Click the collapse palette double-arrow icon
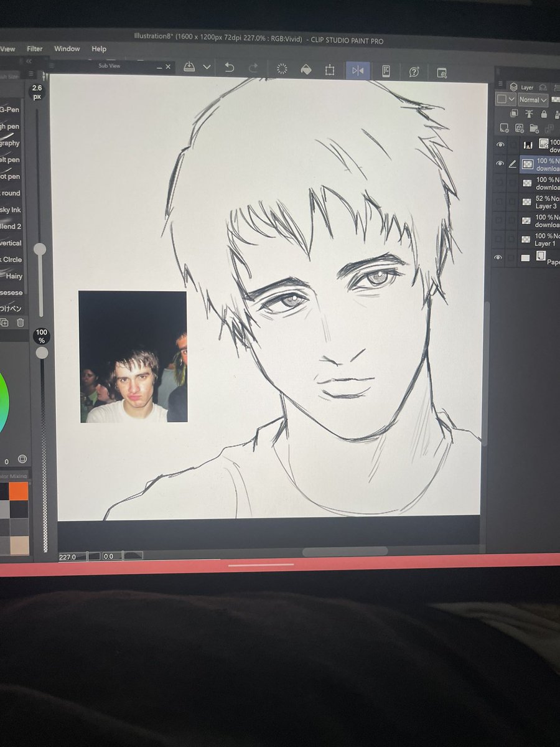 pos(29,62)
